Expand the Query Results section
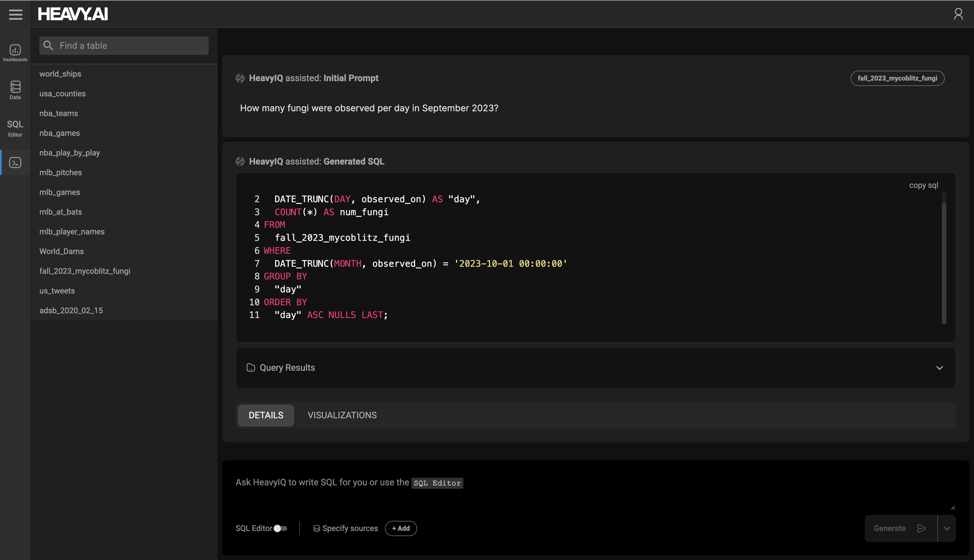The height and width of the screenshot is (560, 974). [940, 368]
